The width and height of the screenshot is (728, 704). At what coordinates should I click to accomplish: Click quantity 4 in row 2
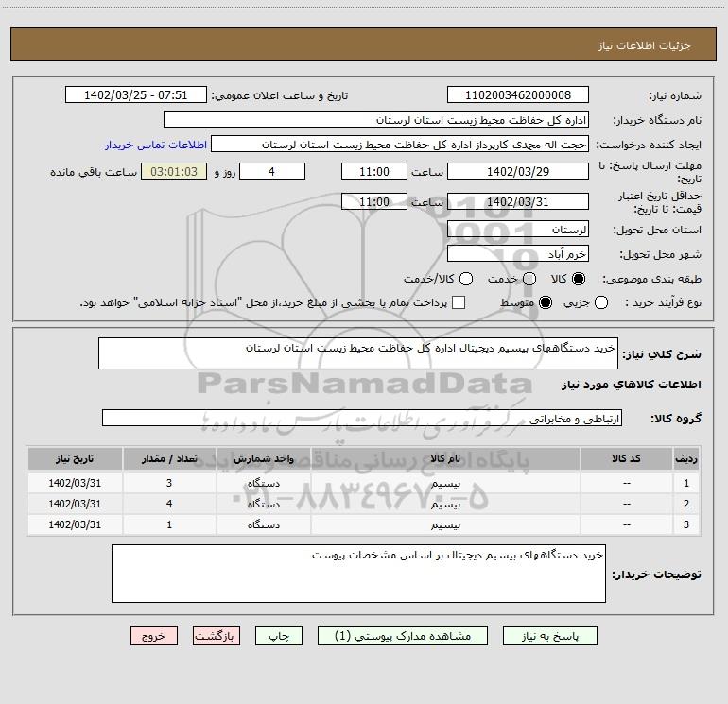(x=169, y=504)
